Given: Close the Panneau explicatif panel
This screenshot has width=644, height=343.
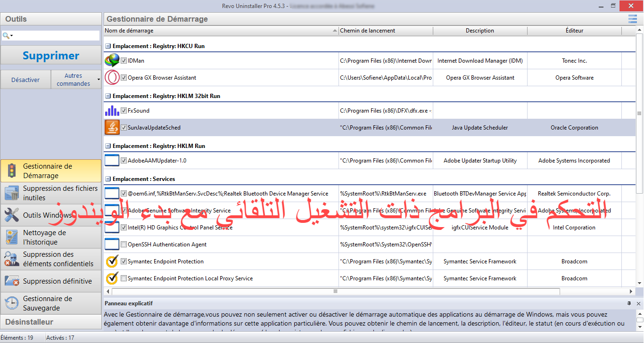Looking at the screenshot, I should tap(638, 303).
